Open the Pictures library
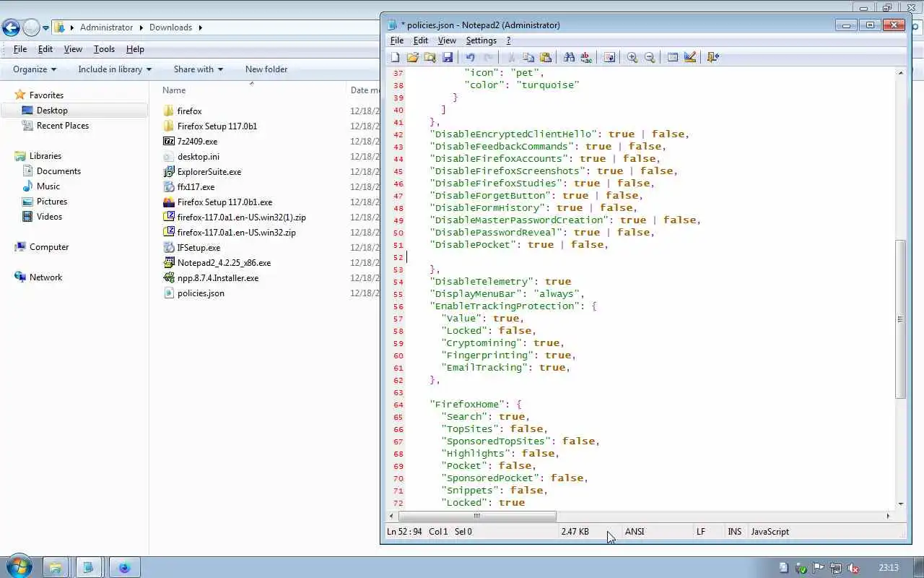 tap(52, 202)
